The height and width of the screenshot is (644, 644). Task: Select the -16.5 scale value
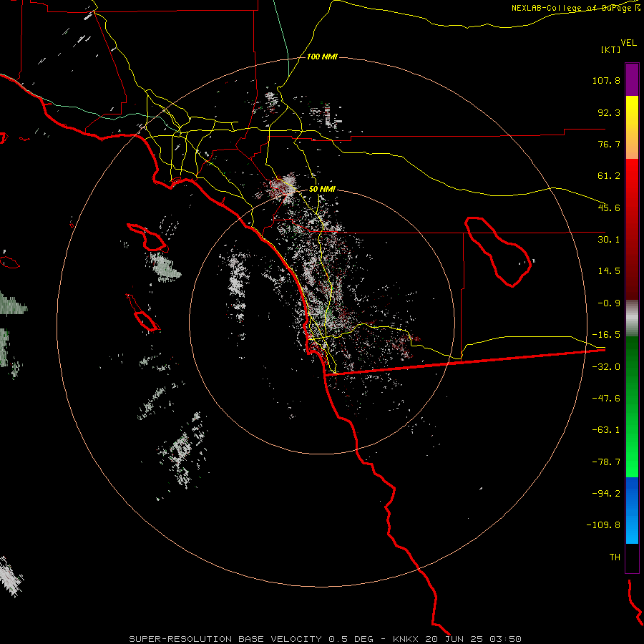pyautogui.click(x=606, y=335)
